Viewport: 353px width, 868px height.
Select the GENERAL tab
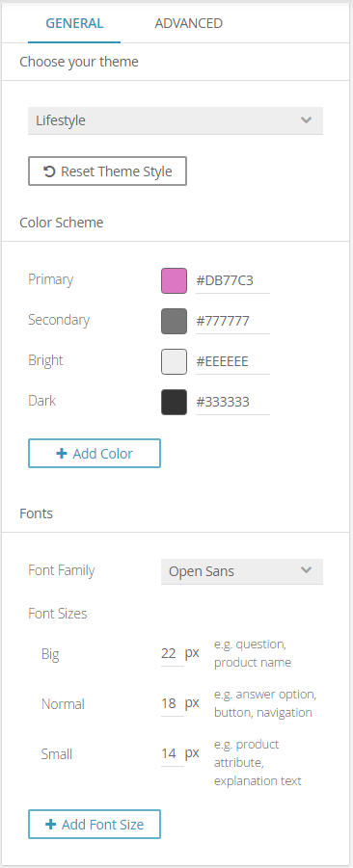pyautogui.click(x=74, y=23)
